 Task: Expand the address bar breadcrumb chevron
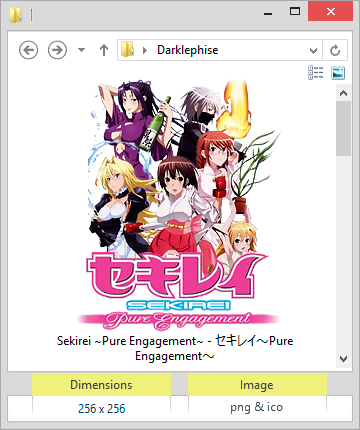point(145,50)
